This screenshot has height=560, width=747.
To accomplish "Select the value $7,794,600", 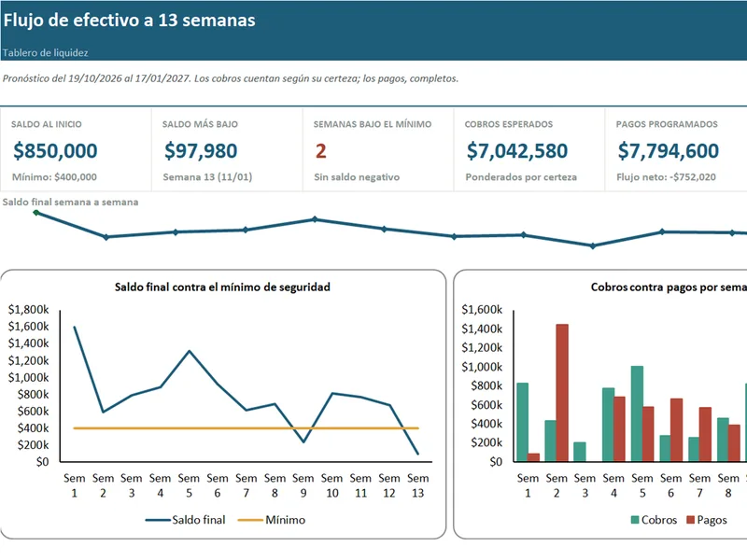I will click(x=669, y=150).
